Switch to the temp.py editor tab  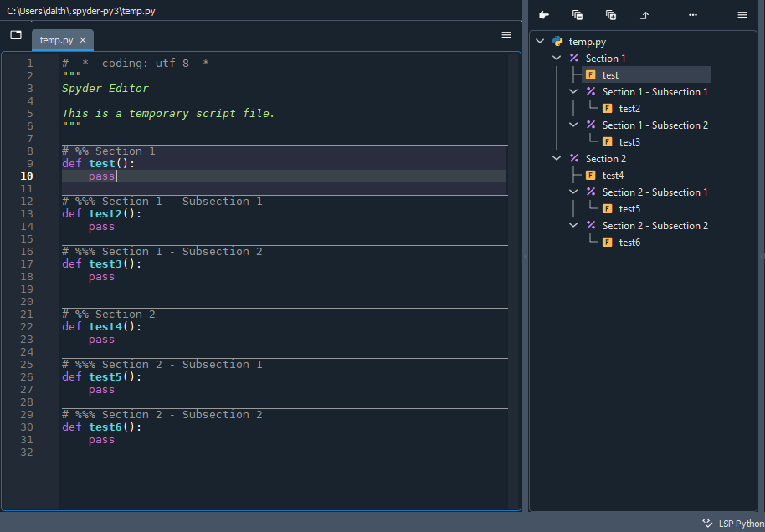coord(57,38)
